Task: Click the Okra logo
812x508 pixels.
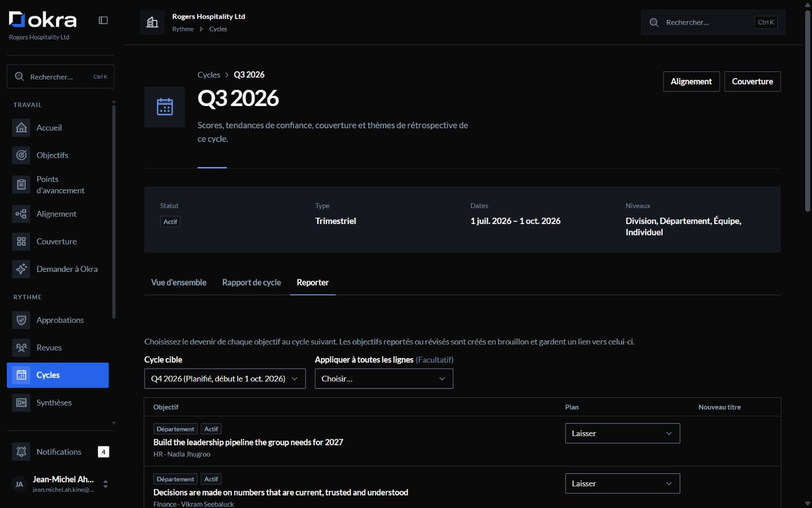Action: 43,20
